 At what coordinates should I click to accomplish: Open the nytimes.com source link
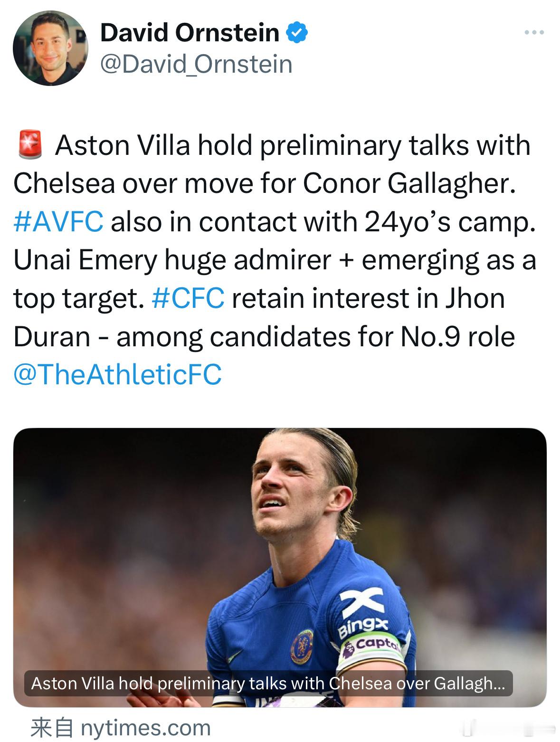tap(121, 728)
